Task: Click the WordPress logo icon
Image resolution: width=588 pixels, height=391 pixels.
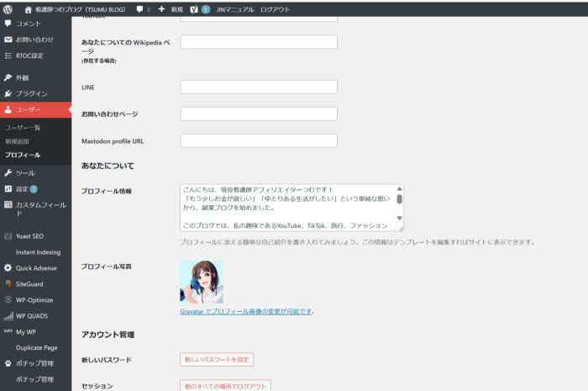Action: [8, 9]
